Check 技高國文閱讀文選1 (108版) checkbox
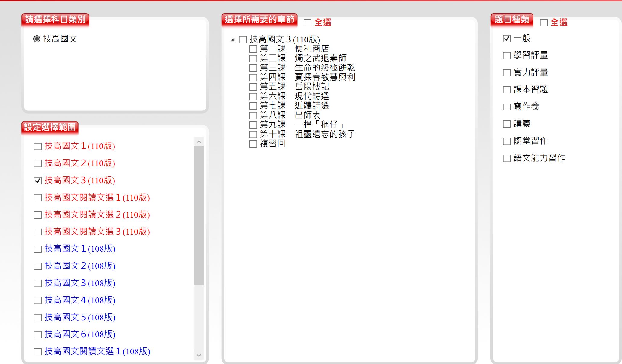 (38, 352)
